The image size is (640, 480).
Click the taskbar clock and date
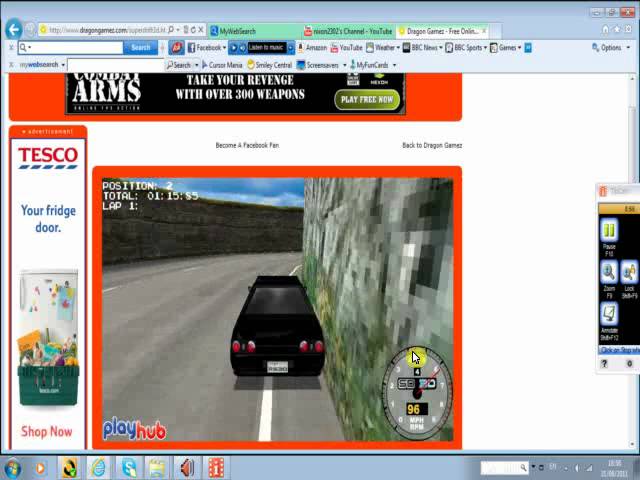[614, 469]
